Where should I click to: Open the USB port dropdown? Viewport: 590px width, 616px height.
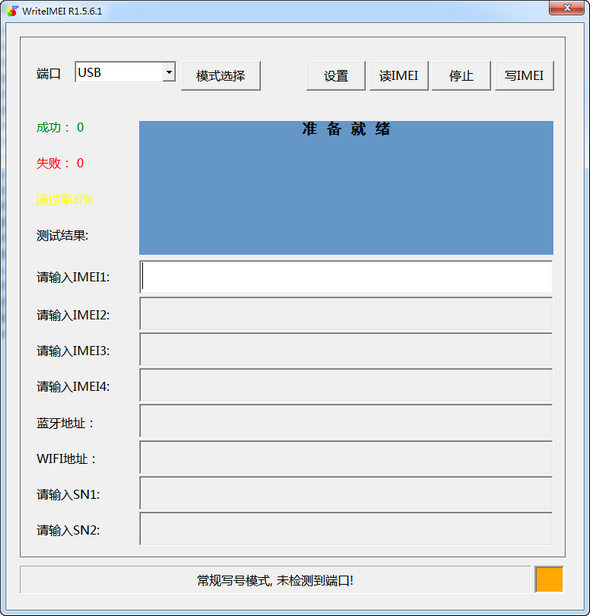[x=169, y=72]
